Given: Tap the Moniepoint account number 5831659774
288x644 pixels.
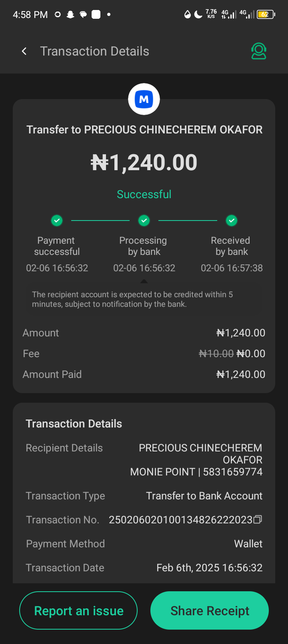Looking at the screenshot, I should pyautogui.click(x=232, y=472).
